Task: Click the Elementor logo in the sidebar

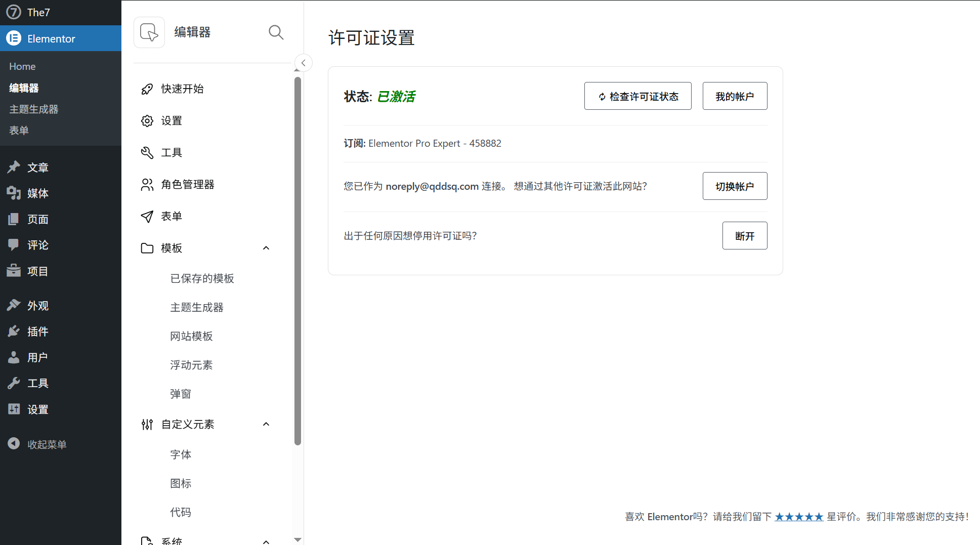Action: click(13, 38)
